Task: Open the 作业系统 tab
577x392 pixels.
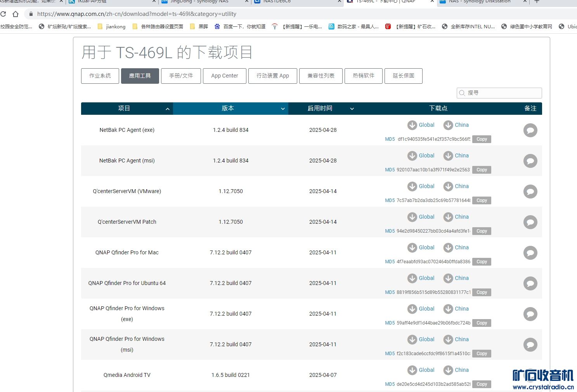Action: tap(100, 76)
